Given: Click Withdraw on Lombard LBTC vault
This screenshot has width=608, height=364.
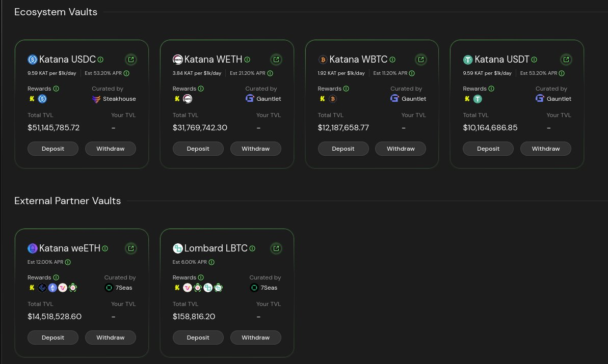Looking at the screenshot, I should (x=255, y=338).
